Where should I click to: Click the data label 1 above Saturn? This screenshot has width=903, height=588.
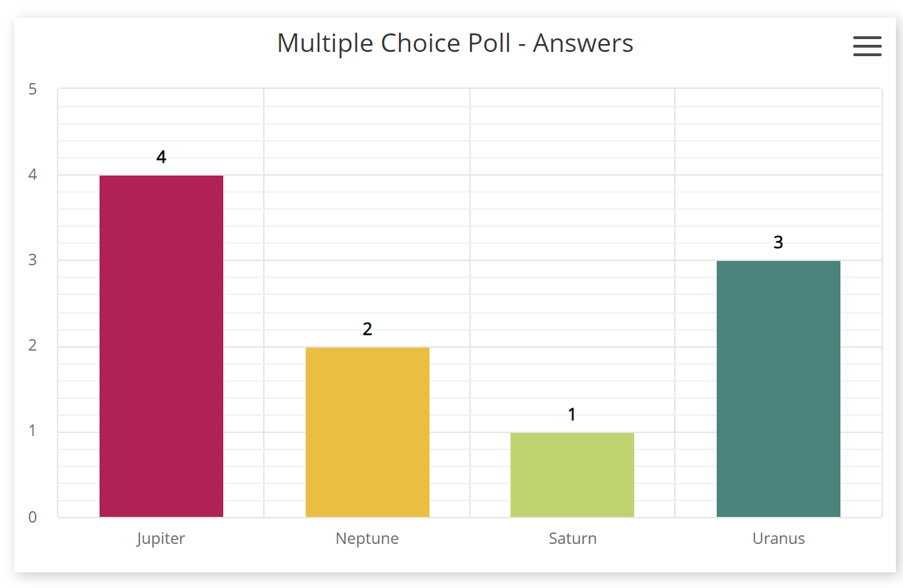(572, 415)
